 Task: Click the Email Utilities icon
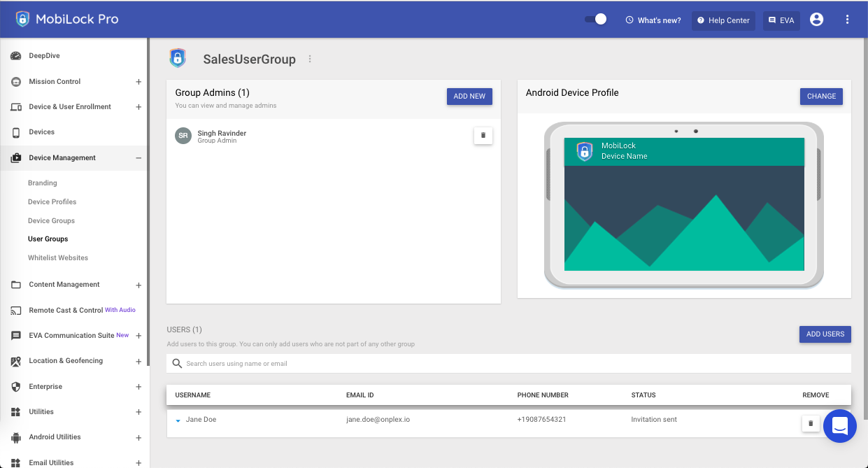coord(15,462)
